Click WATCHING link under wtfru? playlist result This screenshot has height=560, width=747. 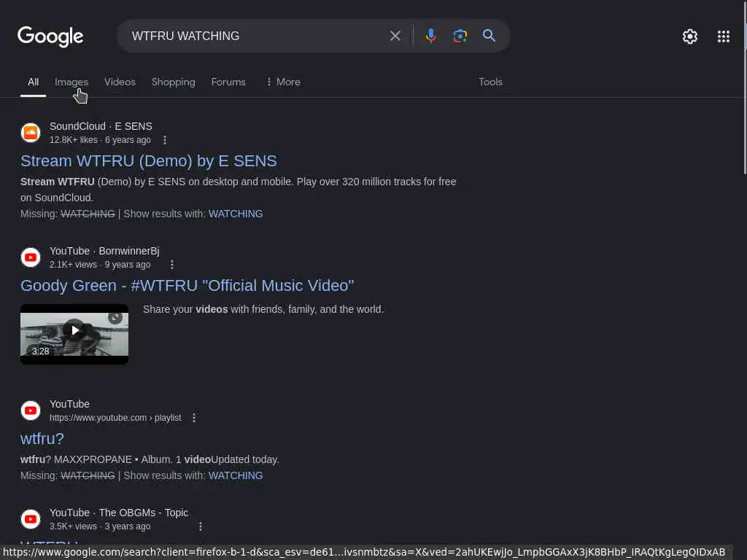pyautogui.click(x=236, y=475)
